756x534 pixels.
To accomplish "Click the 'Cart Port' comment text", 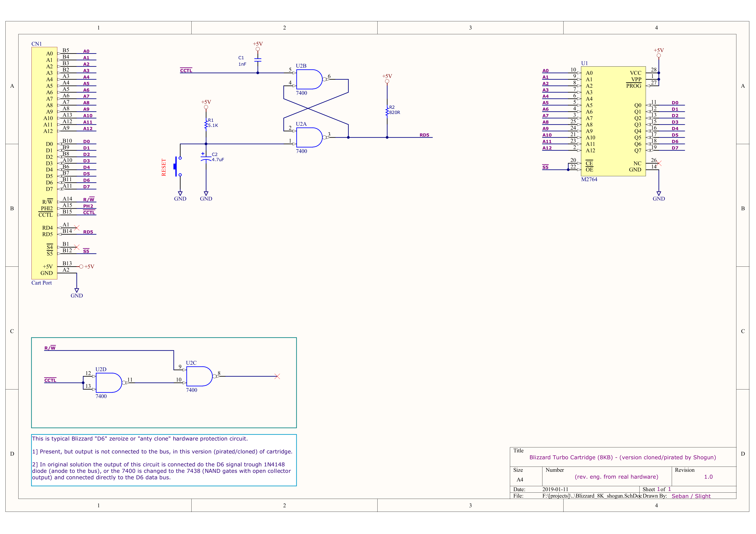I will pos(42,283).
